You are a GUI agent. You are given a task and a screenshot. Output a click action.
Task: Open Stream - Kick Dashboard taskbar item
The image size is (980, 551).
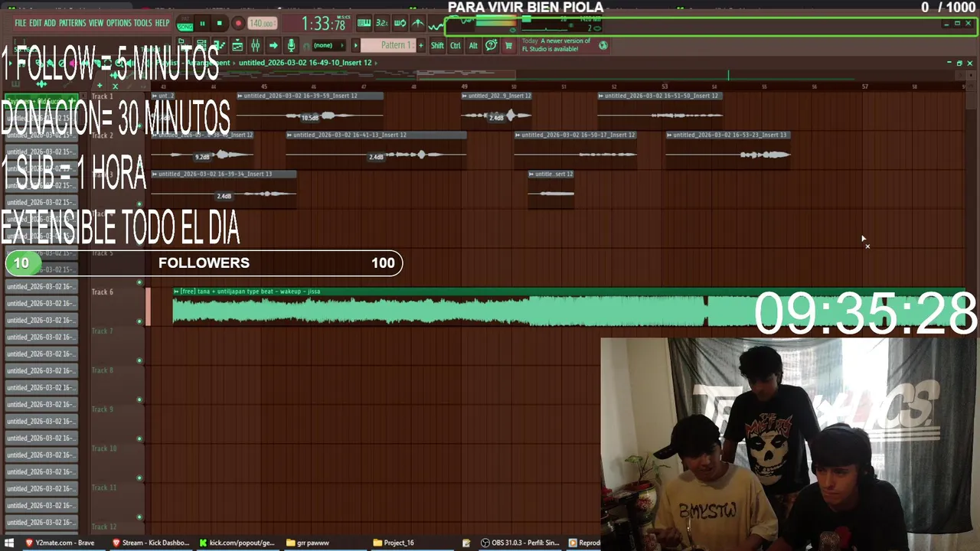[151, 543]
